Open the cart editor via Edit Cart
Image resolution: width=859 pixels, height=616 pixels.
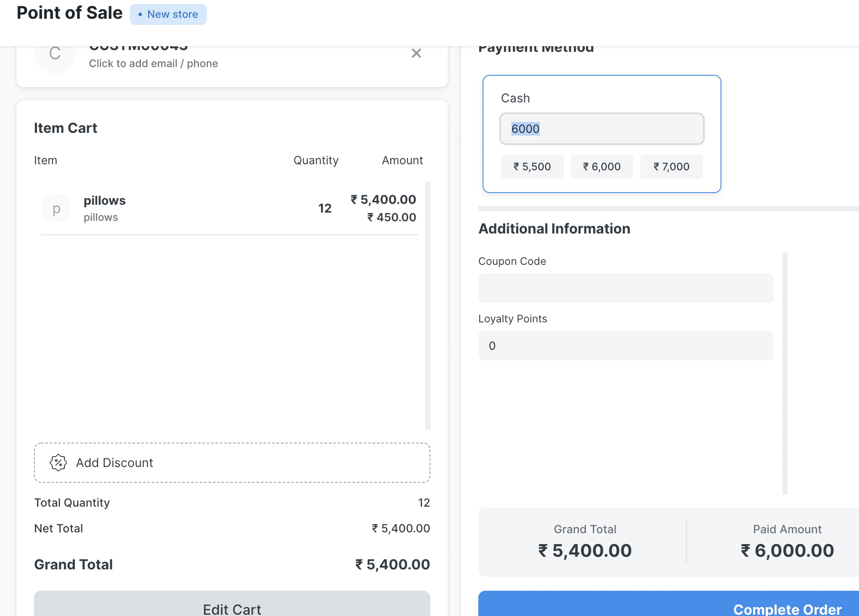point(231,609)
